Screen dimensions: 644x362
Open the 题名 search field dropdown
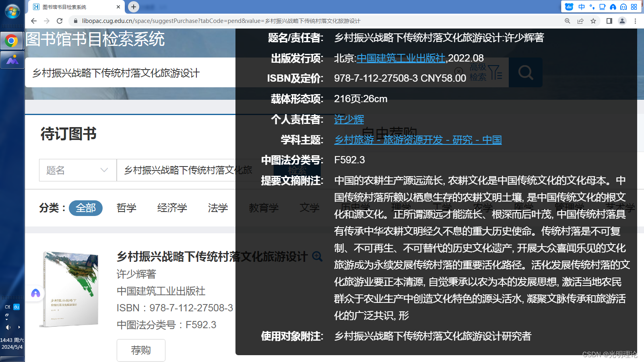point(78,170)
